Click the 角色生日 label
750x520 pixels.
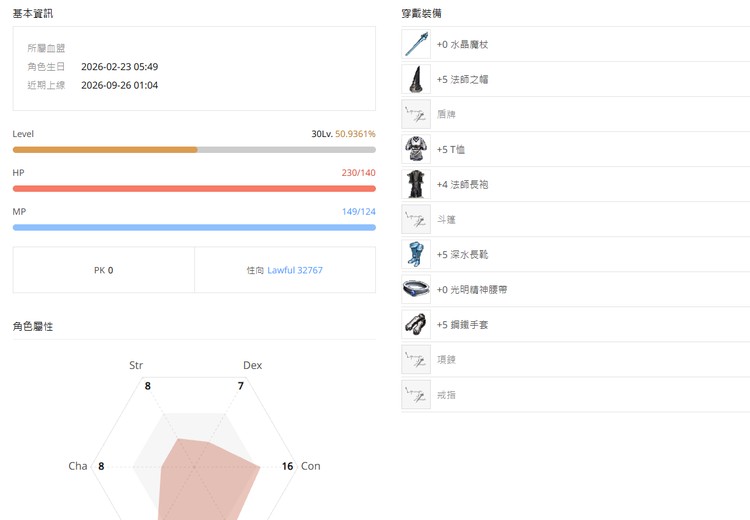(x=46, y=66)
